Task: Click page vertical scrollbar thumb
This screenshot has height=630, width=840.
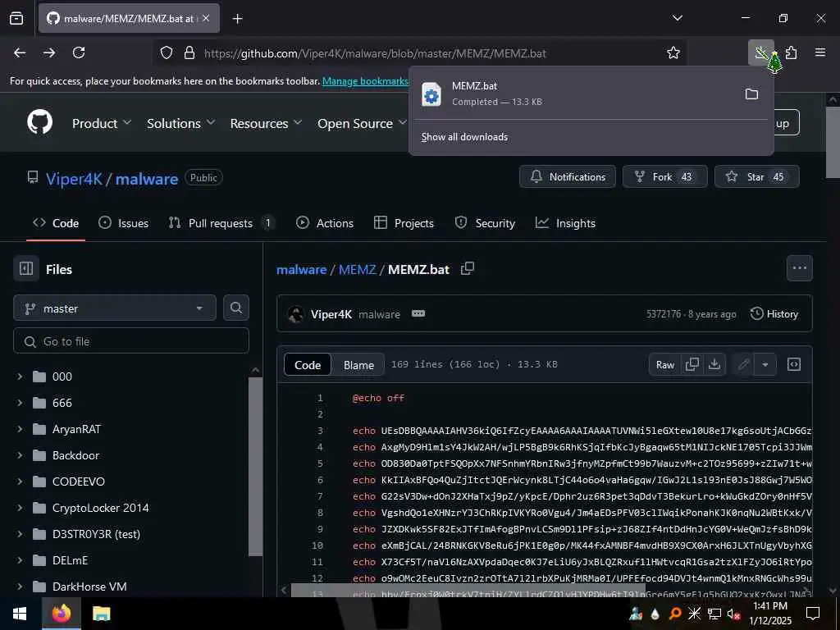Action: 832,141
